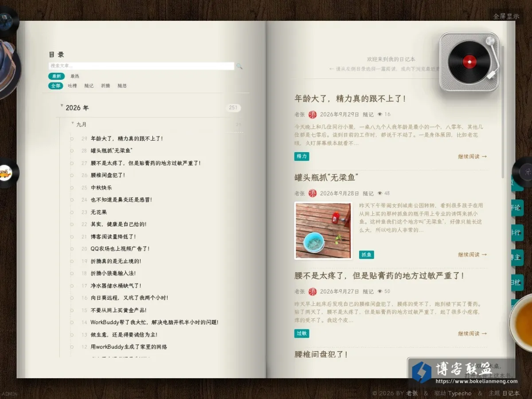Open 无花果 entry in the left list
This screenshot has width=532, height=399.
coord(99,212)
